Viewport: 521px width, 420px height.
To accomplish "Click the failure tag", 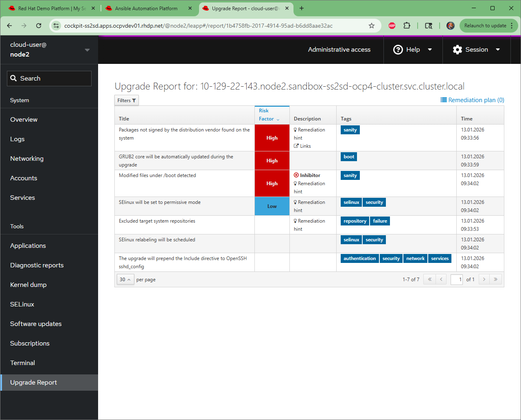I will 380,221.
